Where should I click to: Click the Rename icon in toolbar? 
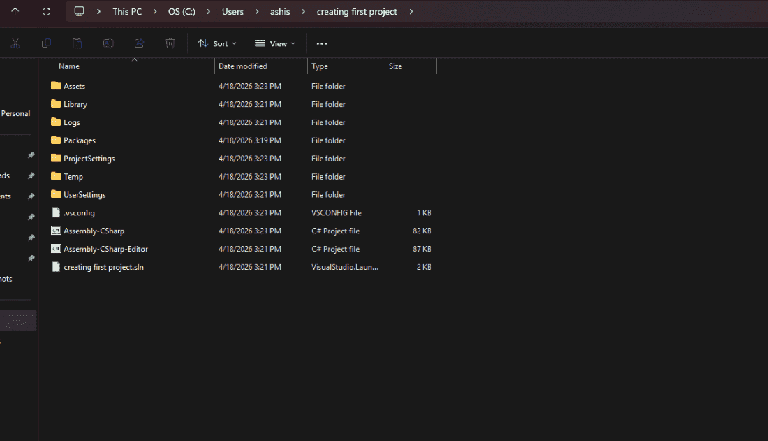tap(108, 44)
